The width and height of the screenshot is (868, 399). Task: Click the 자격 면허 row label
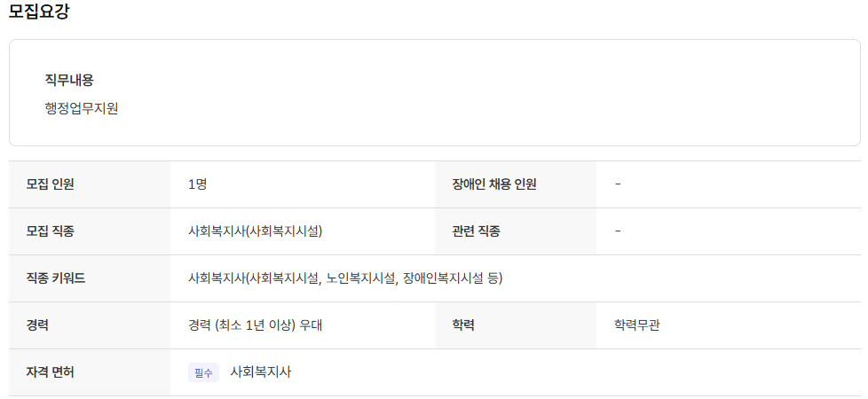tap(51, 372)
